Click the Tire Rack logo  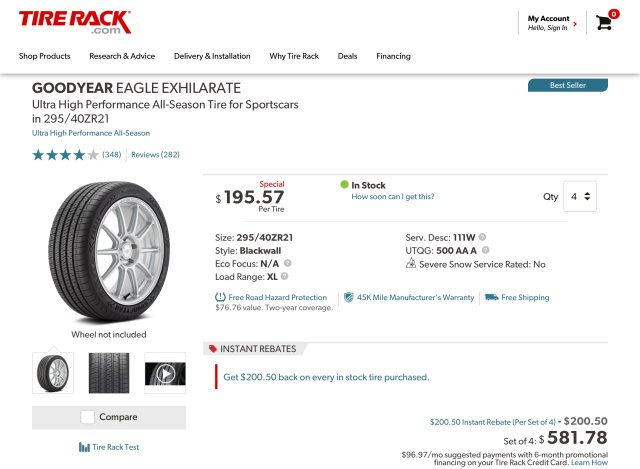click(74, 21)
